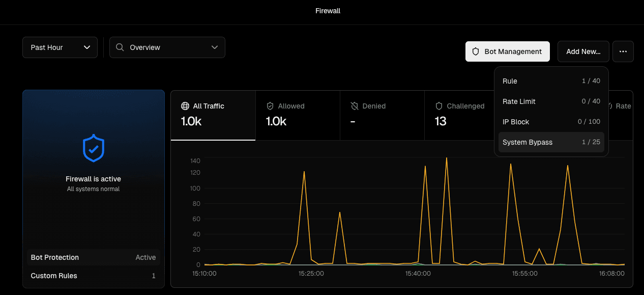This screenshot has height=295, width=644.
Task: Open the Bot Management button
Action: point(507,51)
